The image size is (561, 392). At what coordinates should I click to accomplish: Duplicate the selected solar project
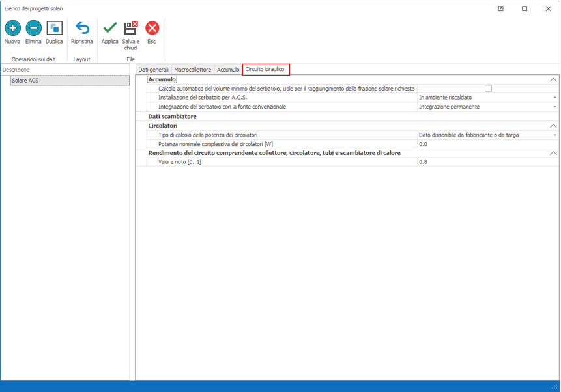coord(54,28)
